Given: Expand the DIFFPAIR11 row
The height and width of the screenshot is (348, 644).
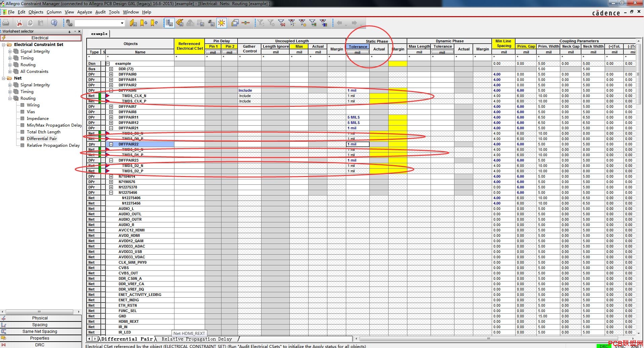Looking at the screenshot, I should [x=111, y=117].
